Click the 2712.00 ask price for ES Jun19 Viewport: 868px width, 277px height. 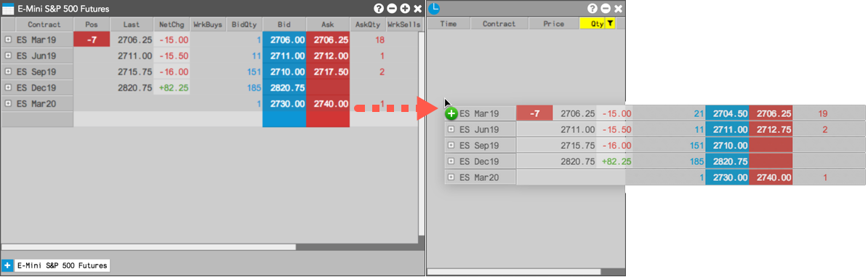pyautogui.click(x=328, y=56)
